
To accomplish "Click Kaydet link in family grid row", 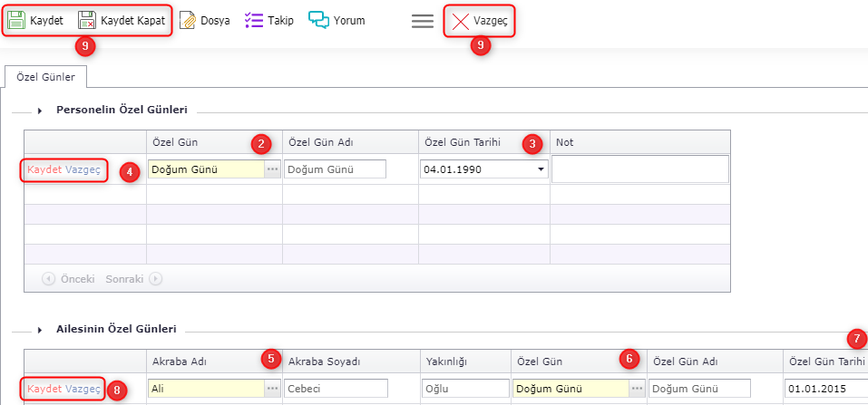I will (44, 388).
